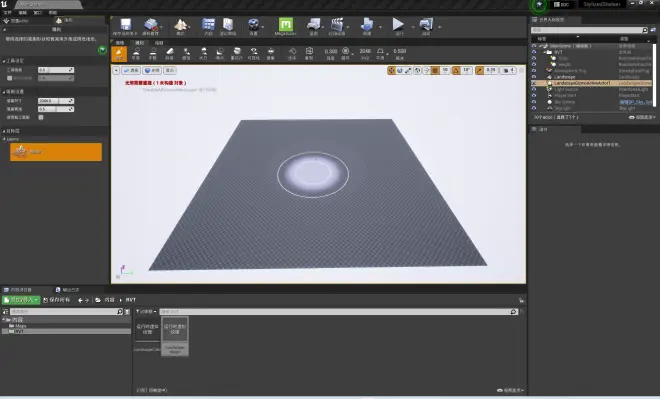Select the Hydro erosion landscape tool
Image resolution: width=660 pixels, height=399 pixels.
coord(203,53)
